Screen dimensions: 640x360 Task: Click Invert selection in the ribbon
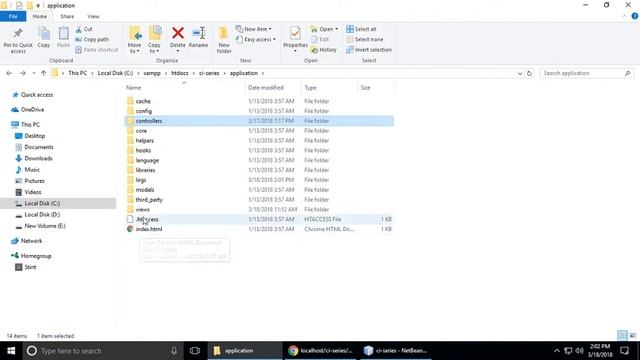(369, 50)
